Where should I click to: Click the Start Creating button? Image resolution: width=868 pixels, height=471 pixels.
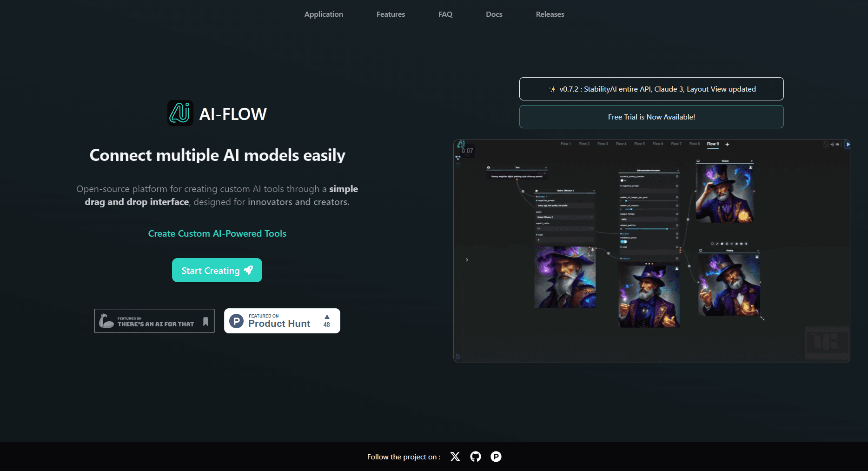click(x=217, y=270)
